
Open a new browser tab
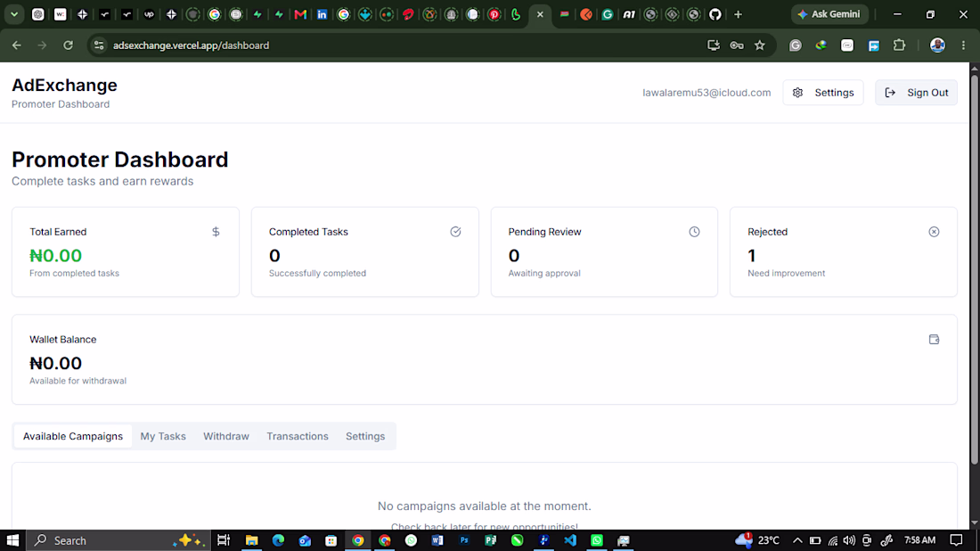739,14
